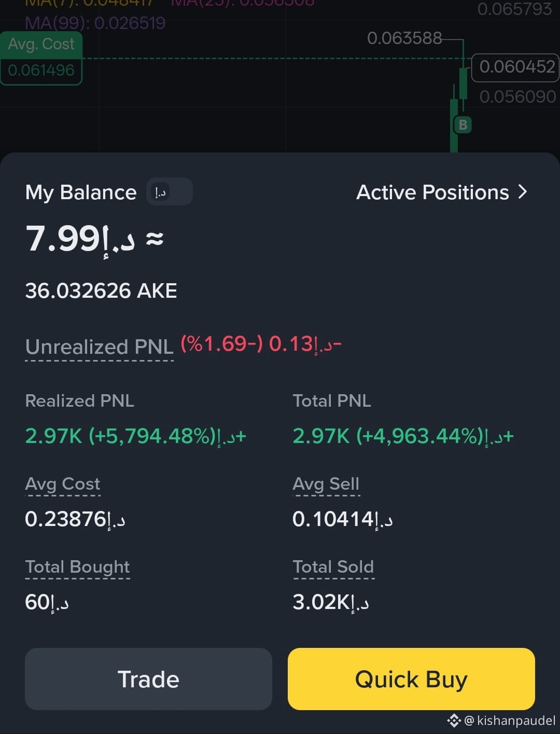This screenshot has height=734, width=560.
Task: Open the kishanpaudel username watermark
Action: tap(510, 721)
